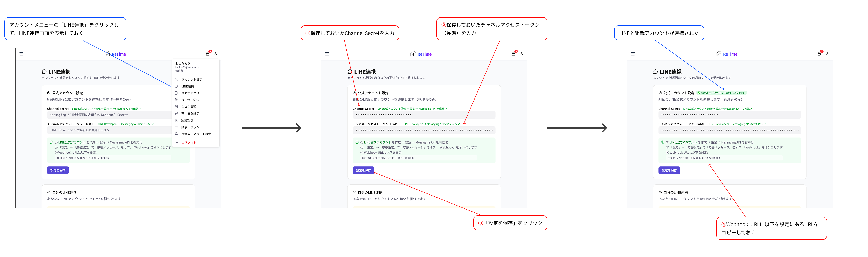
Task: Click the masked Channel Secret field, right screenshot
Action: [730, 115]
